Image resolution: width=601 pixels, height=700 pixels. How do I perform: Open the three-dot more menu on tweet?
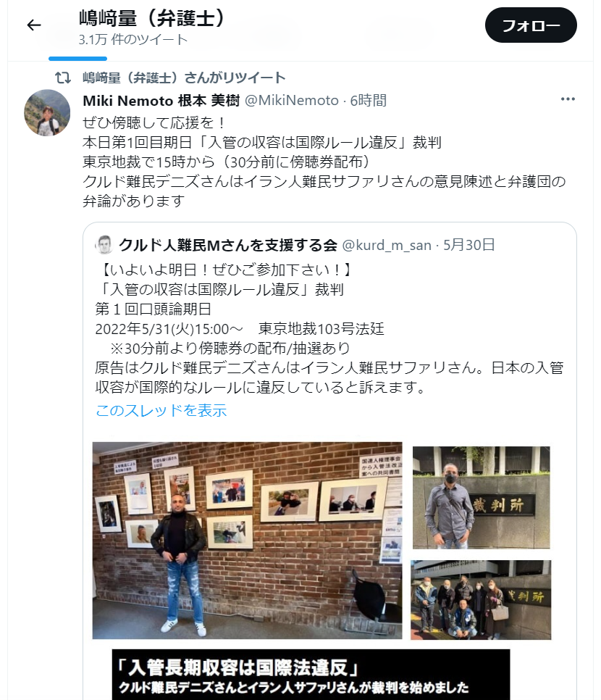[x=568, y=99]
